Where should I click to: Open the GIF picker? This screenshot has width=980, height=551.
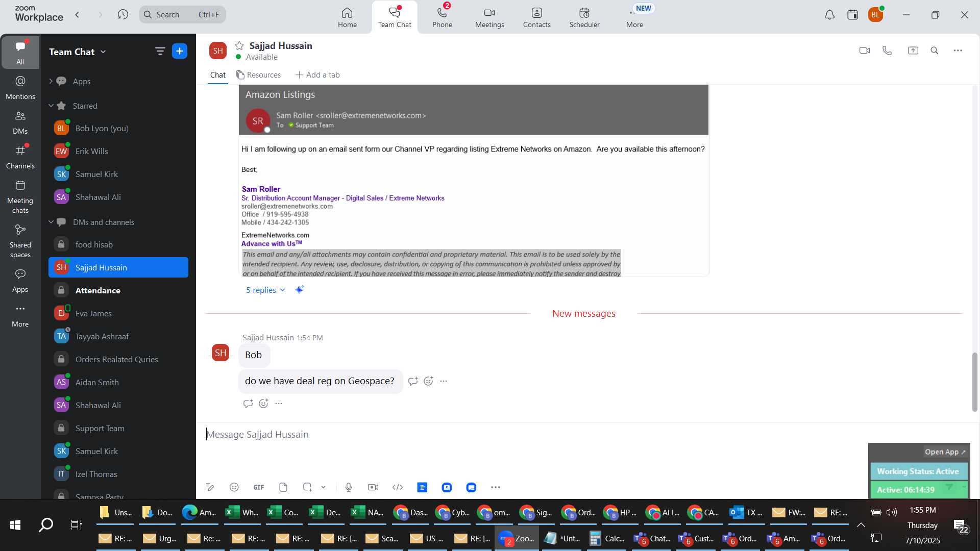click(x=259, y=487)
